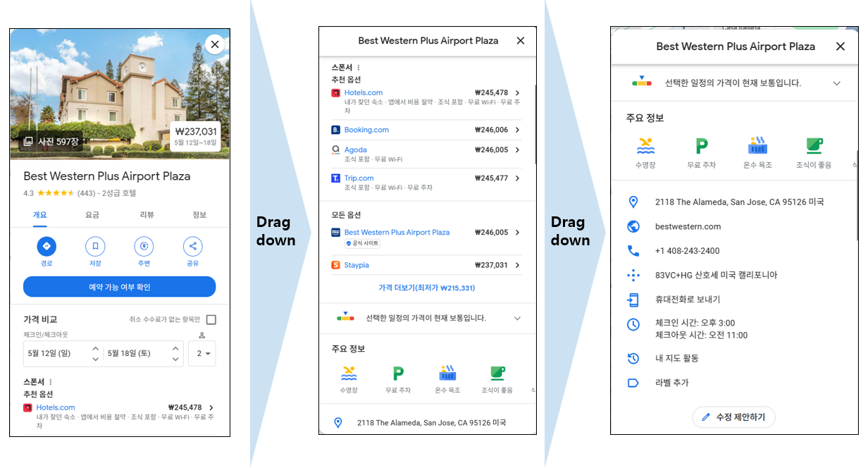This screenshot has width=868, height=468.
Task: Open the guests count dropdown showing 2
Action: (202, 354)
